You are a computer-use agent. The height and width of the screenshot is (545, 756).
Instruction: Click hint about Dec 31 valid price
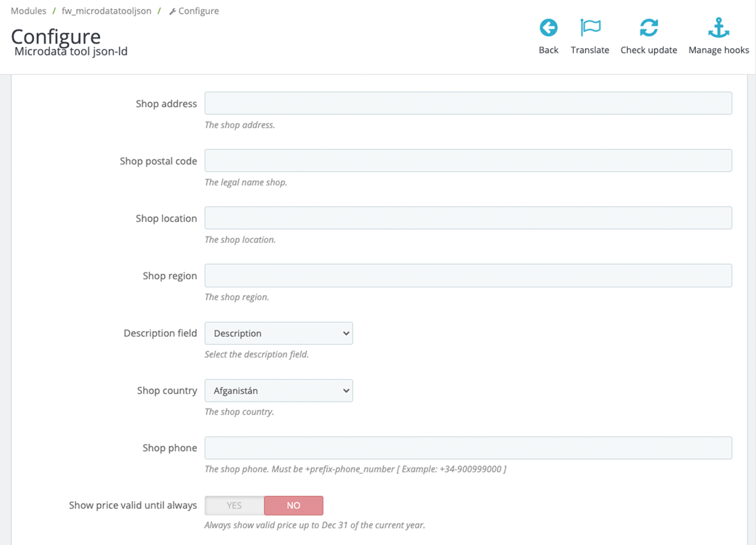315,525
